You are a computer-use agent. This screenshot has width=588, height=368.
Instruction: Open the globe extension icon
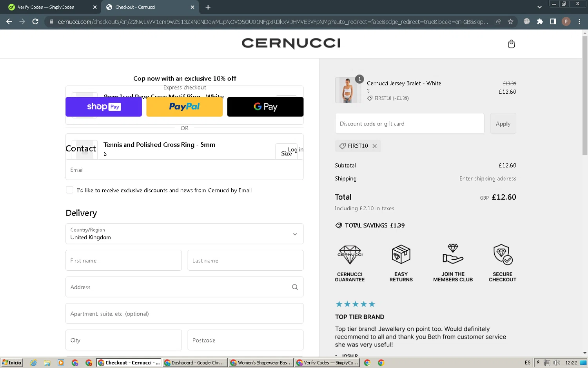pyautogui.click(x=527, y=22)
